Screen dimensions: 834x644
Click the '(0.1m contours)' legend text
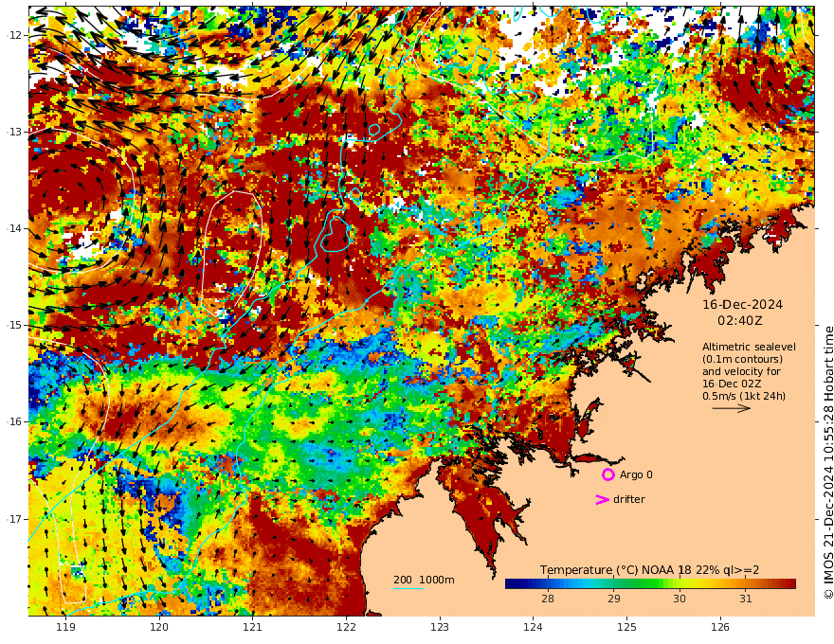742,359
